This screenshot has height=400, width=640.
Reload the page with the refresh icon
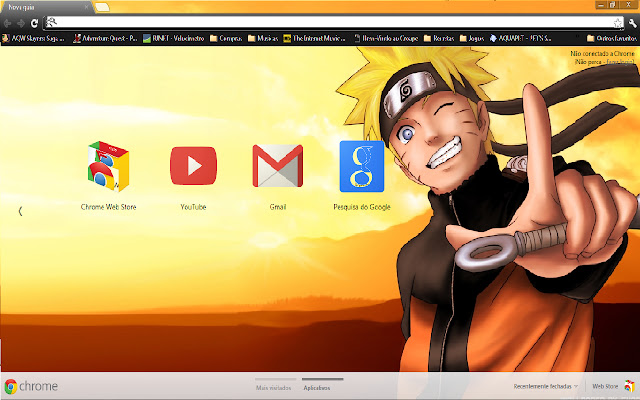[34, 23]
